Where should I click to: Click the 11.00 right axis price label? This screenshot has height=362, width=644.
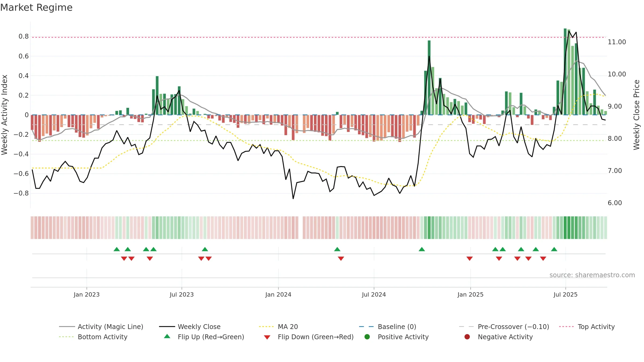point(617,42)
